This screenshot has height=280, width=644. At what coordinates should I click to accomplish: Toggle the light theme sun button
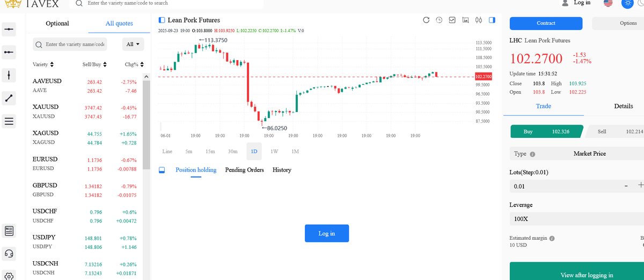pyautogui.click(x=627, y=3)
